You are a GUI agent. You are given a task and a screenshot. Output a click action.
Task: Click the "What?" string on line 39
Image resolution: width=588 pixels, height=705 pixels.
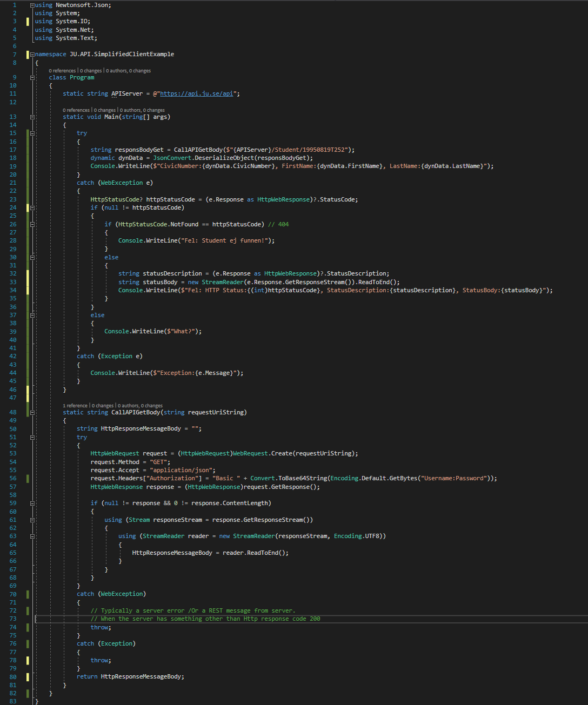(x=183, y=331)
